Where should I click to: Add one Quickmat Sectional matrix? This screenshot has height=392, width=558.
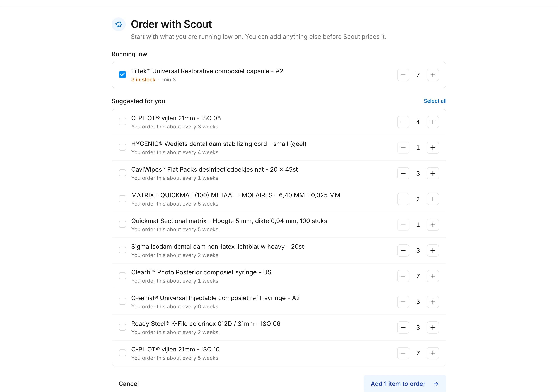click(x=433, y=225)
